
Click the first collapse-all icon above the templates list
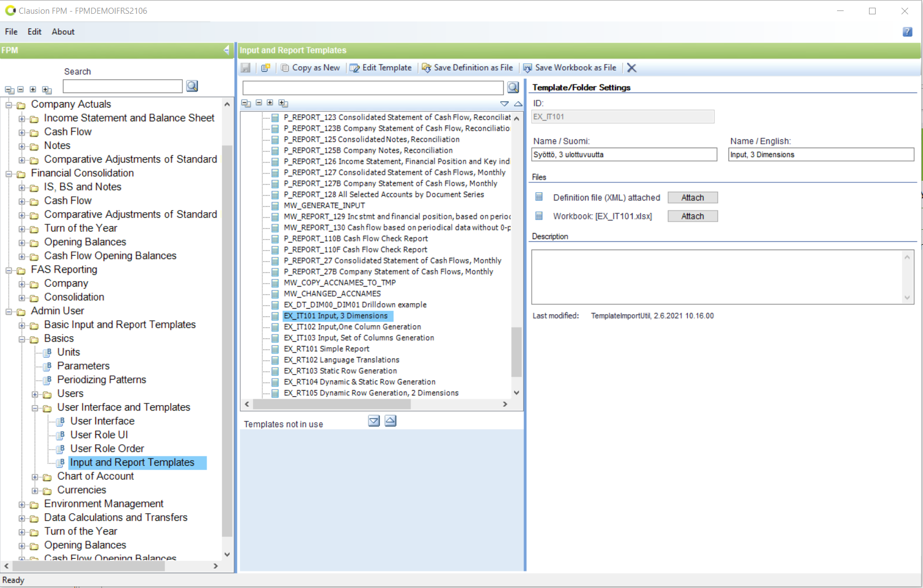(x=246, y=103)
